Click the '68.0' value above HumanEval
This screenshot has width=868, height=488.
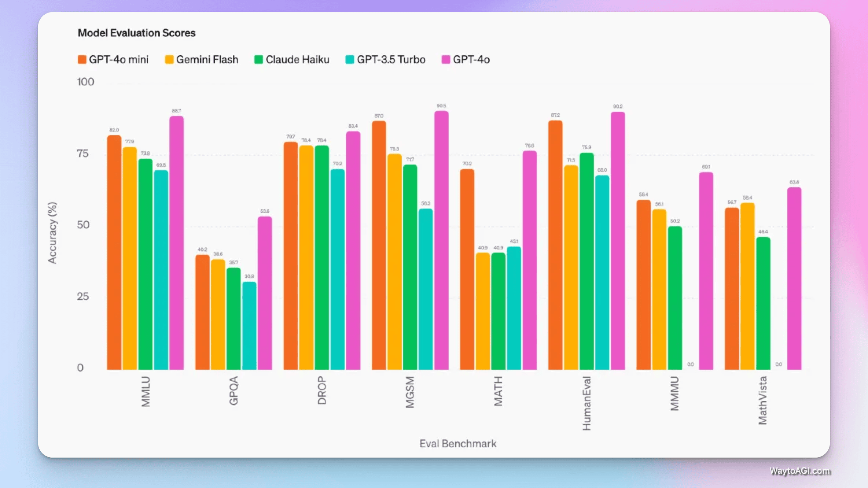click(x=602, y=170)
